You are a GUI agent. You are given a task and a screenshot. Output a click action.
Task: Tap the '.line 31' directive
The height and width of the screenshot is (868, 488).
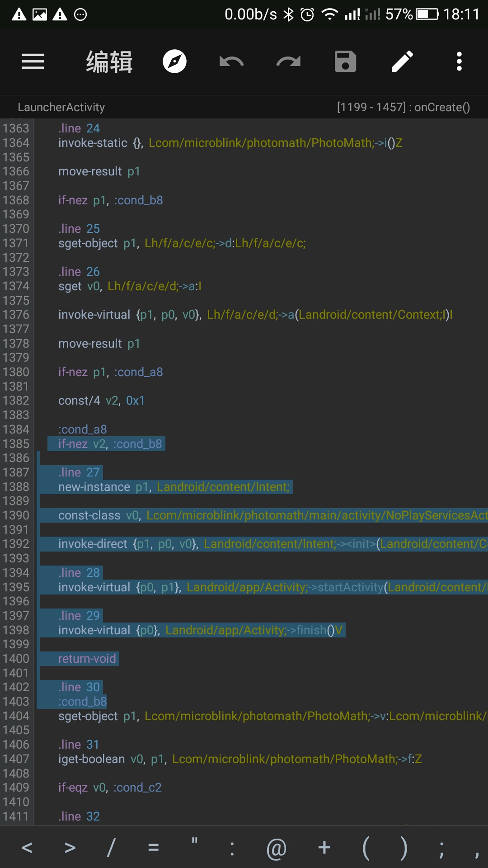79,745
